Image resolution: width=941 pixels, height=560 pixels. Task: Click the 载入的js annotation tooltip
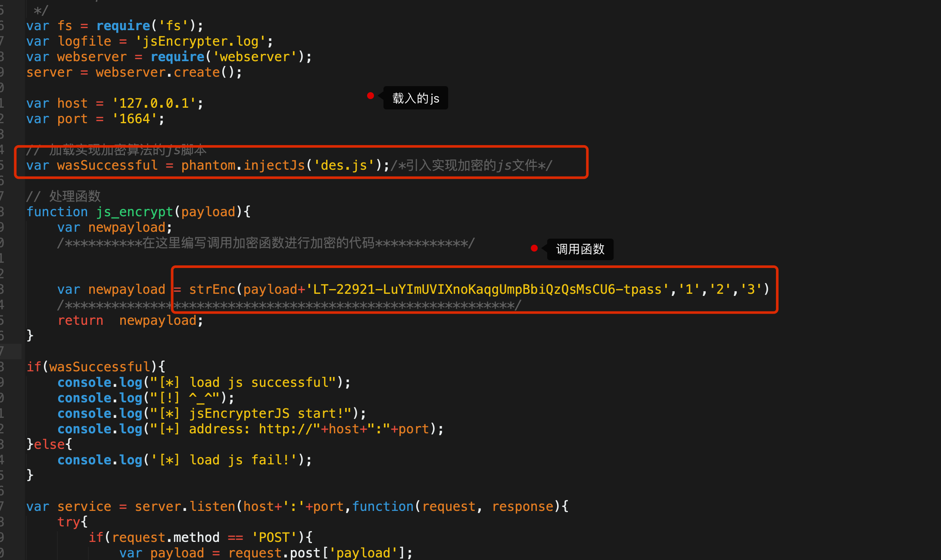(415, 98)
